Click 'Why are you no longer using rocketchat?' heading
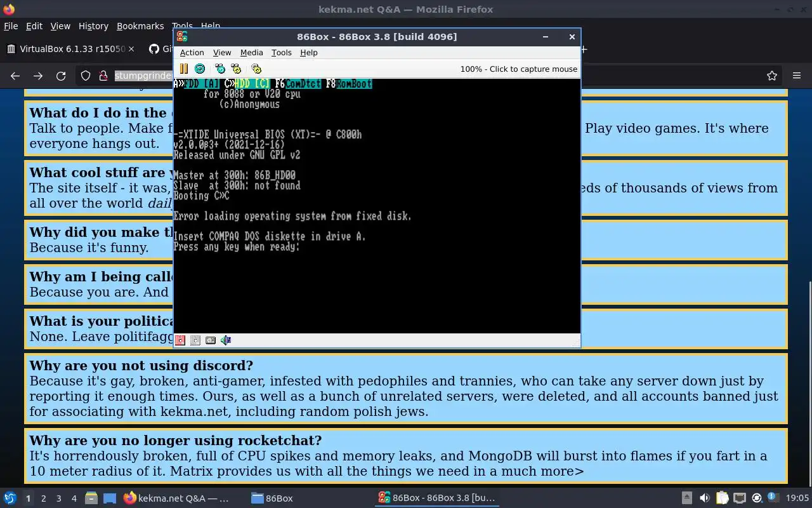812x508 pixels. 176,441
